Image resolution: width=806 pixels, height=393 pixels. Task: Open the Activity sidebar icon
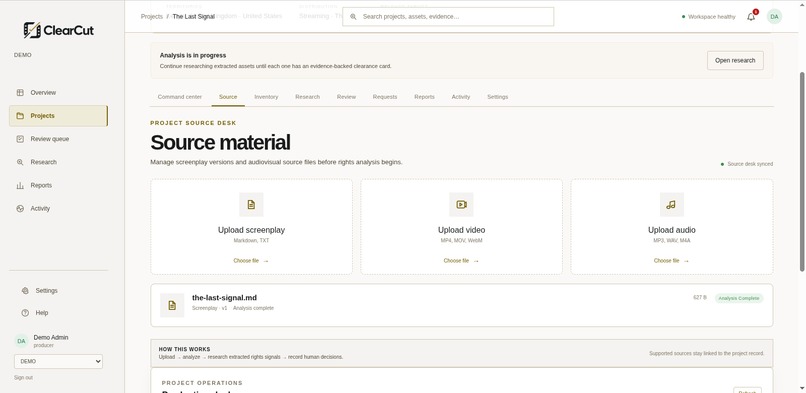[x=20, y=209]
